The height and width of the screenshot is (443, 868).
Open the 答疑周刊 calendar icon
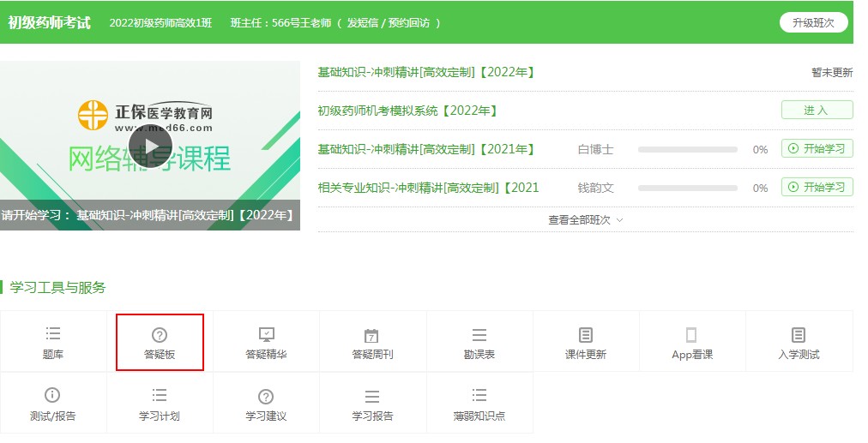pyautogui.click(x=371, y=335)
